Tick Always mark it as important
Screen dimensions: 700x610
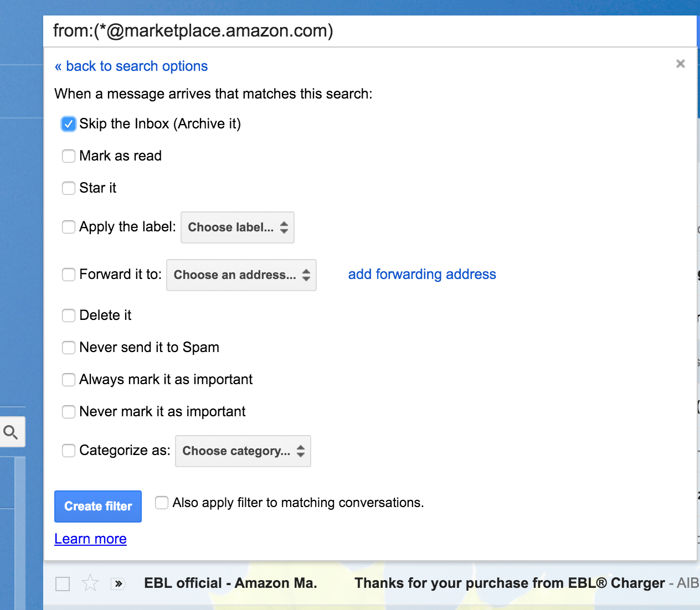tap(69, 380)
